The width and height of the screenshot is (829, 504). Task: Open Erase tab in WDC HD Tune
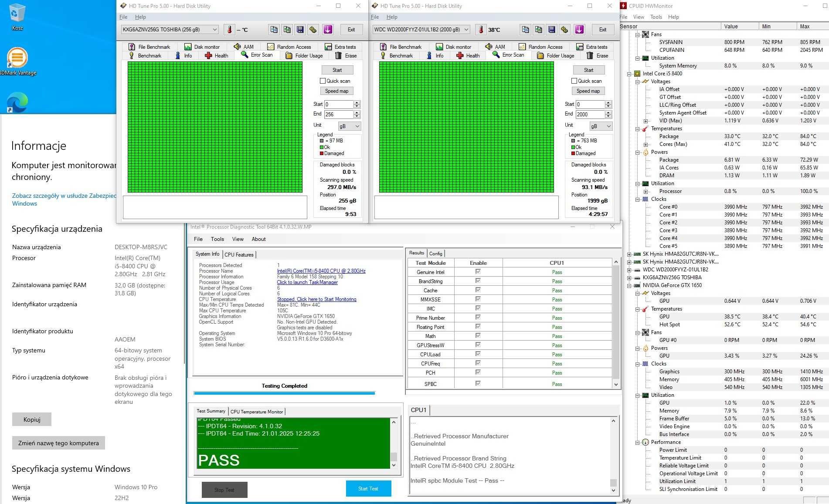click(x=597, y=55)
